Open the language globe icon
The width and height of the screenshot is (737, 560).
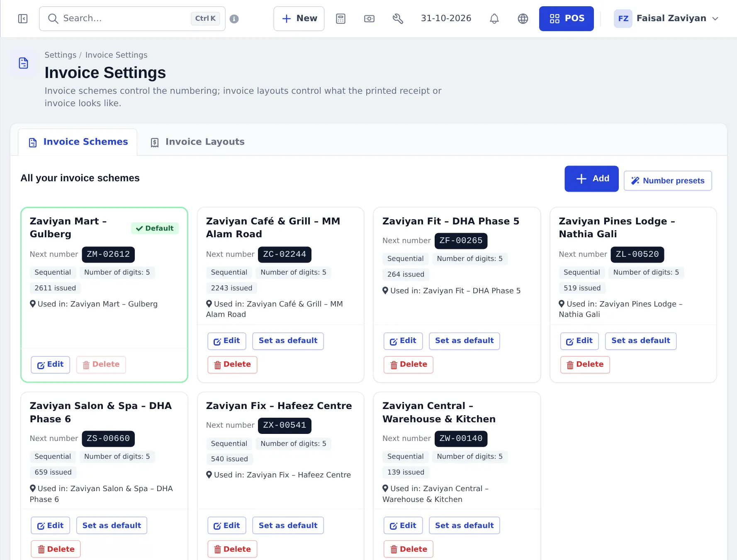tap(523, 19)
